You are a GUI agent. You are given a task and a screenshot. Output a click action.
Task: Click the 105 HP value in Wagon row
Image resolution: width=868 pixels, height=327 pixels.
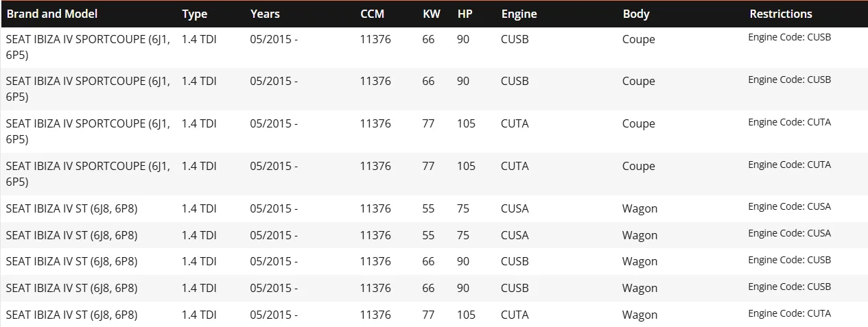point(466,315)
